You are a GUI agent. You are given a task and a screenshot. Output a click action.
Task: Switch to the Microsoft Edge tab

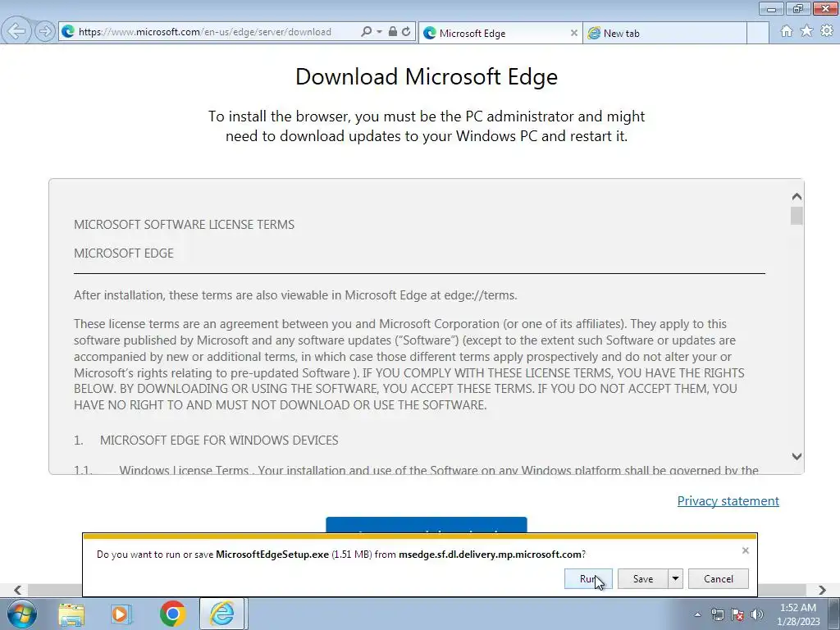pyautogui.click(x=500, y=33)
